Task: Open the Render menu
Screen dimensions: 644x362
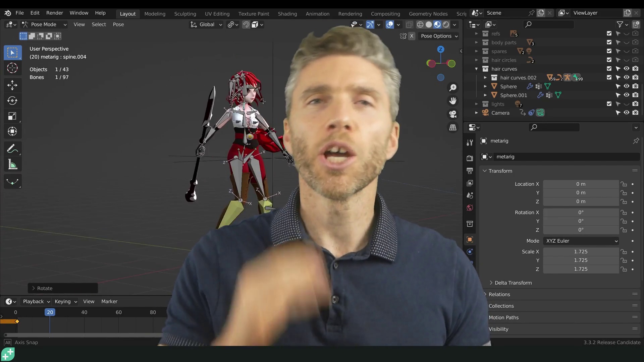Action: click(54, 13)
